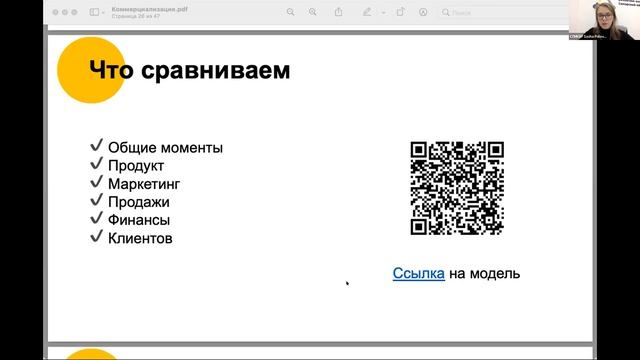This screenshot has height=360, width=640.
Task: Rotate the page with the rotate icon
Action: pos(400,12)
